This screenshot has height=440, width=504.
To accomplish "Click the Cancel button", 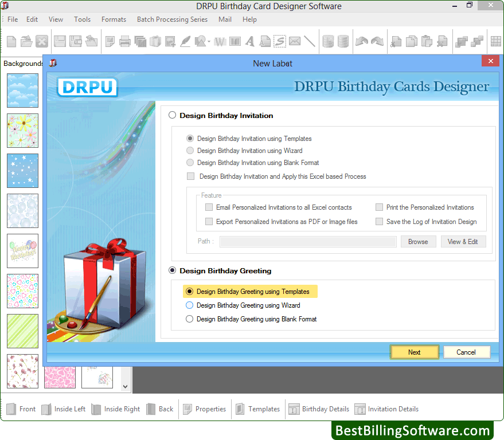I will (467, 352).
